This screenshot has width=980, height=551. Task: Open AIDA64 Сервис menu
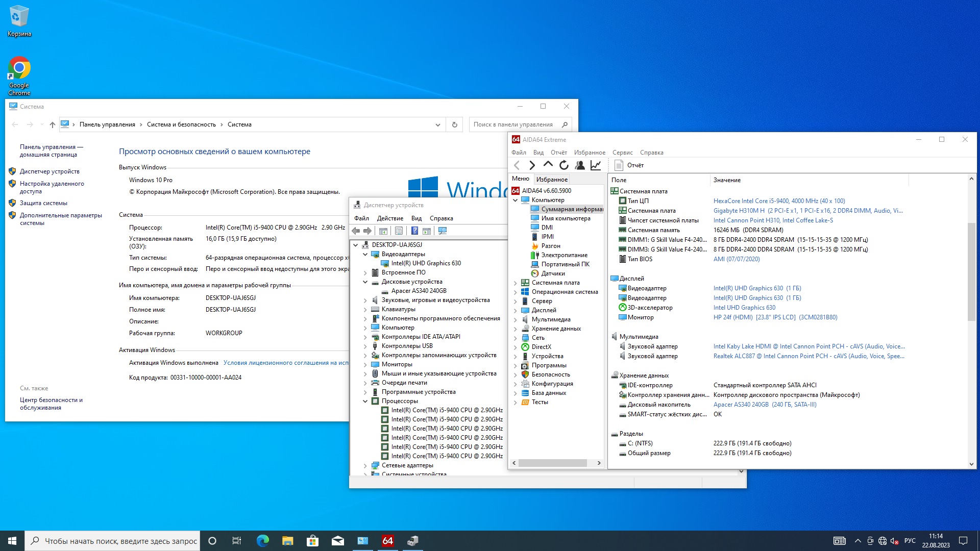pos(622,153)
